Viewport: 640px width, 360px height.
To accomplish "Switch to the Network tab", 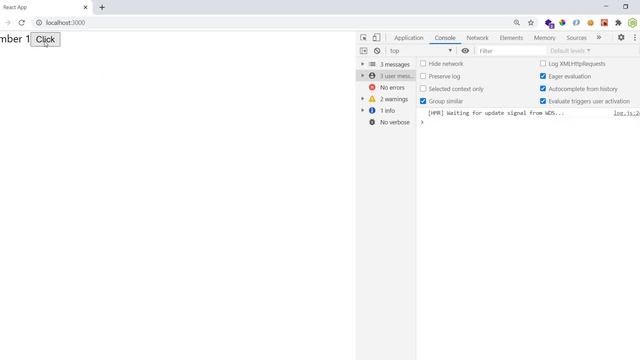I will pyautogui.click(x=477, y=38).
